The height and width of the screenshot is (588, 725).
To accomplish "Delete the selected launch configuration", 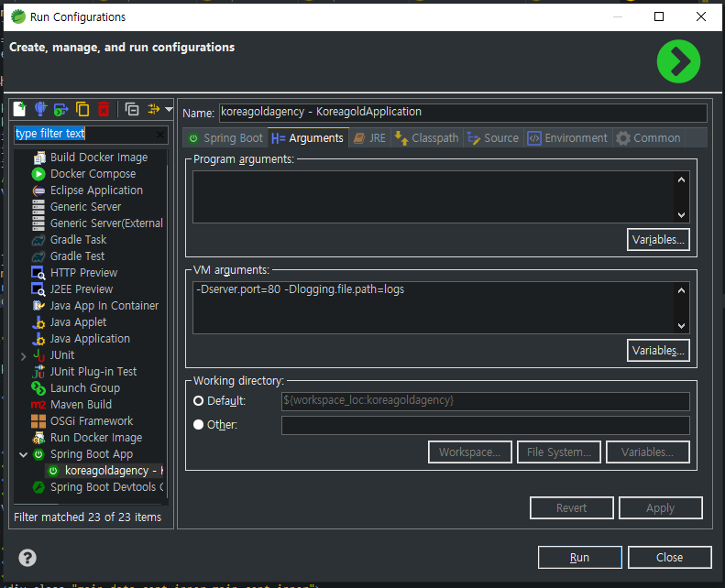I will [x=104, y=109].
